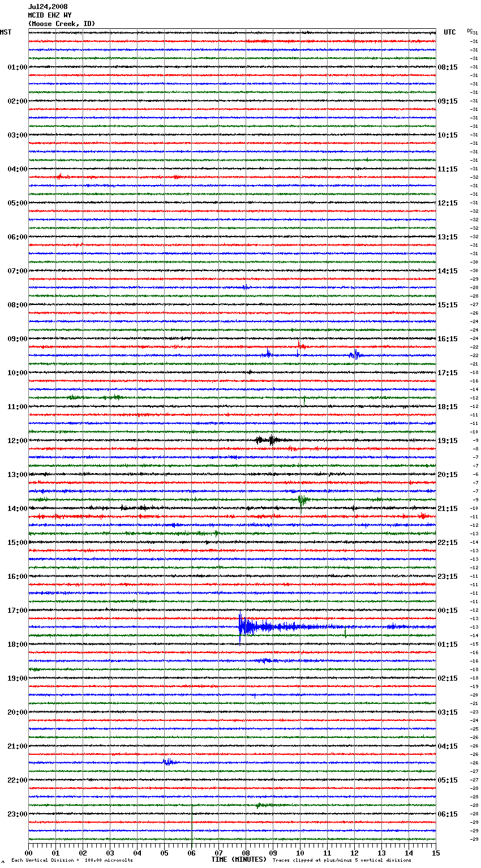Select the 15:00 MST time label

(18, 543)
